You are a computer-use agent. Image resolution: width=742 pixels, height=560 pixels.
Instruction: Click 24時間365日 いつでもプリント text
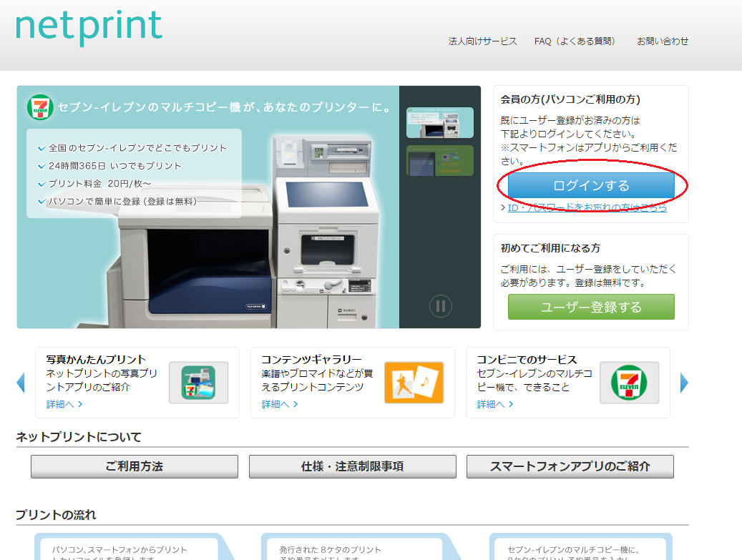point(115,166)
